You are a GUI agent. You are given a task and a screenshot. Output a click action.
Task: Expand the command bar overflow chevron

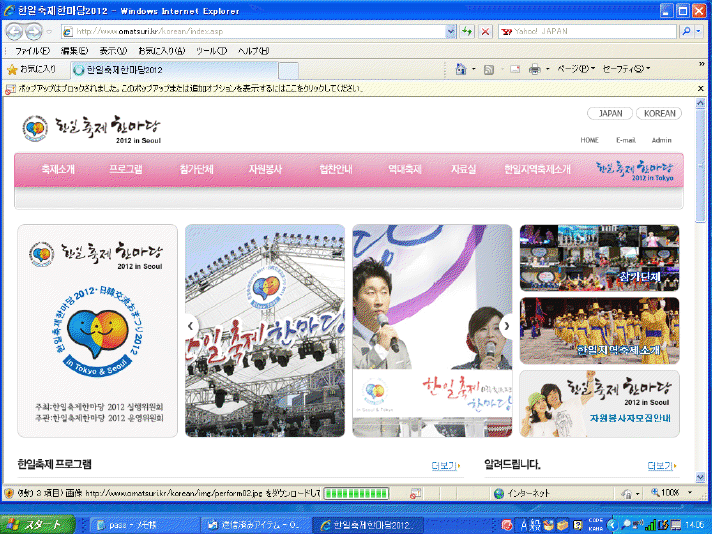pos(701,64)
